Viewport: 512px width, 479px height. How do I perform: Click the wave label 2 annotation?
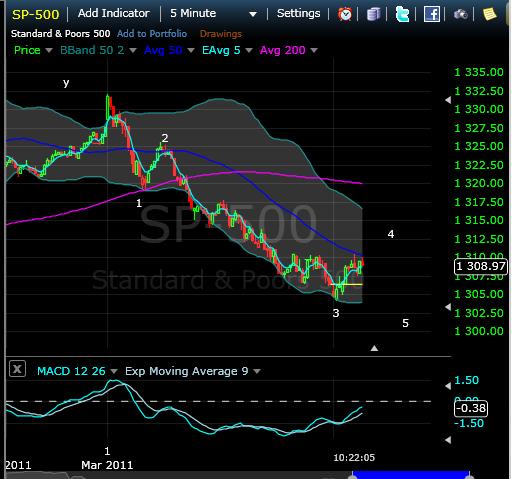[x=165, y=138]
